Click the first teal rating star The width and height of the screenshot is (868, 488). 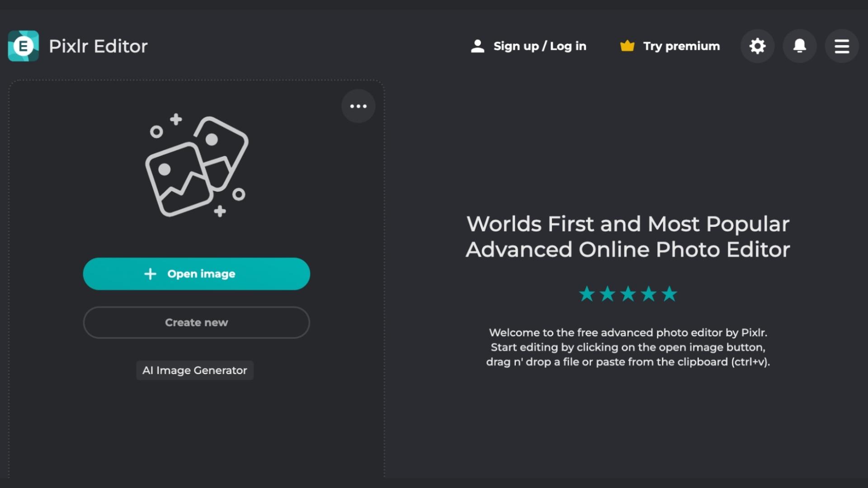click(x=587, y=294)
